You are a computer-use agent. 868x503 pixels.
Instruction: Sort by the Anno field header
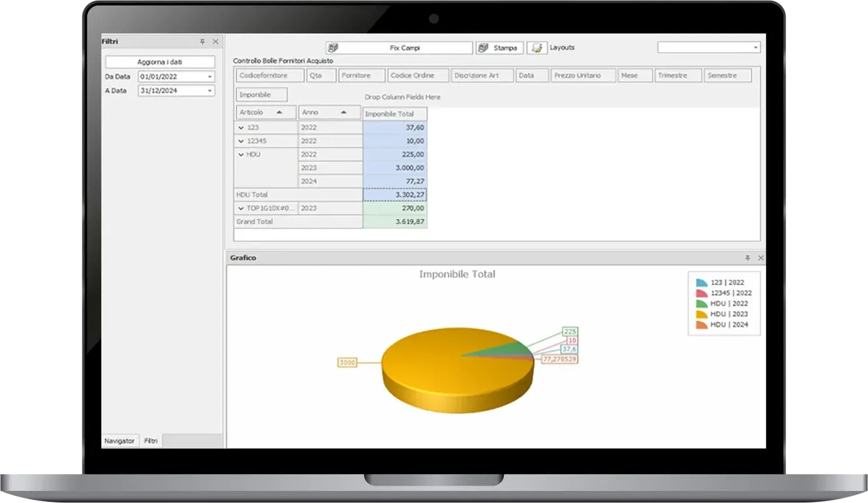tap(330, 113)
